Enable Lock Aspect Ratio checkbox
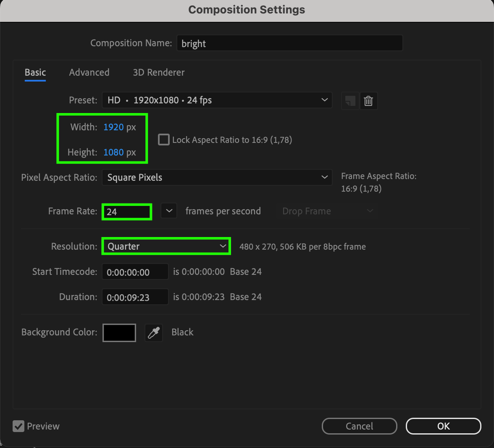This screenshot has height=448, width=494. [x=164, y=140]
